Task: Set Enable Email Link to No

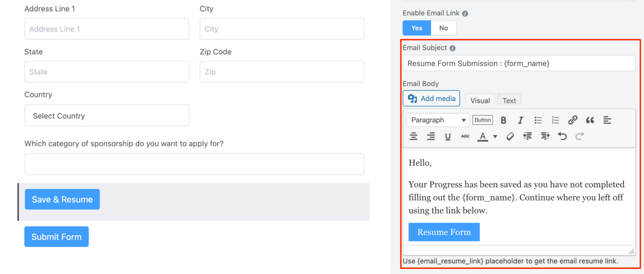Action: pos(444,28)
